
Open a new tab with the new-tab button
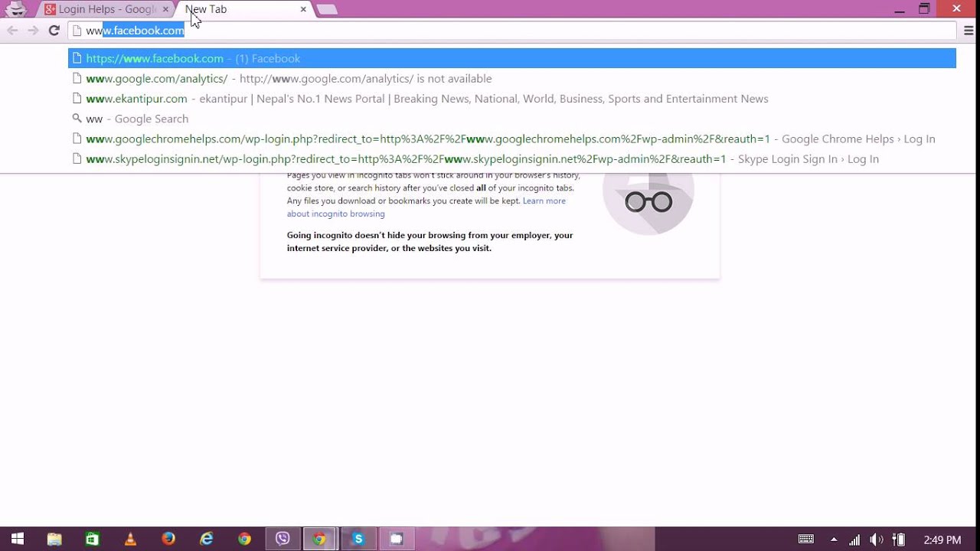[327, 9]
